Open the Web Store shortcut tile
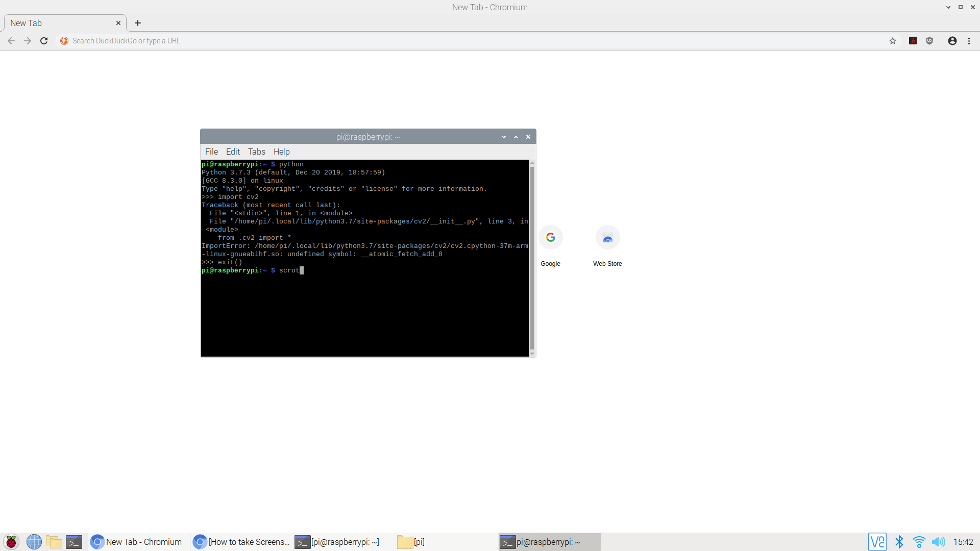The height and width of the screenshot is (551, 980). point(607,246)
